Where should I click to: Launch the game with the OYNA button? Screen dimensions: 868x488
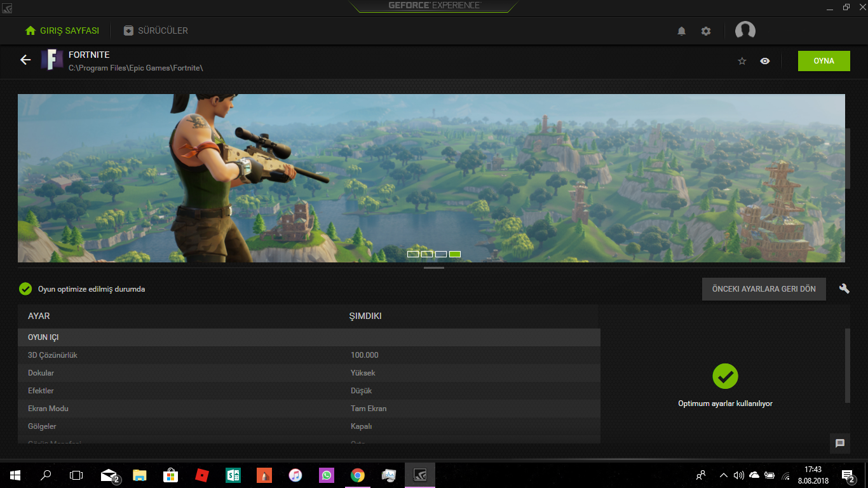pos(824,61)
